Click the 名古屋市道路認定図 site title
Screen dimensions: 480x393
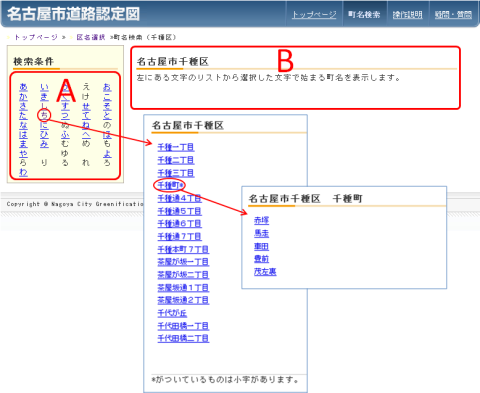(73, 14)
